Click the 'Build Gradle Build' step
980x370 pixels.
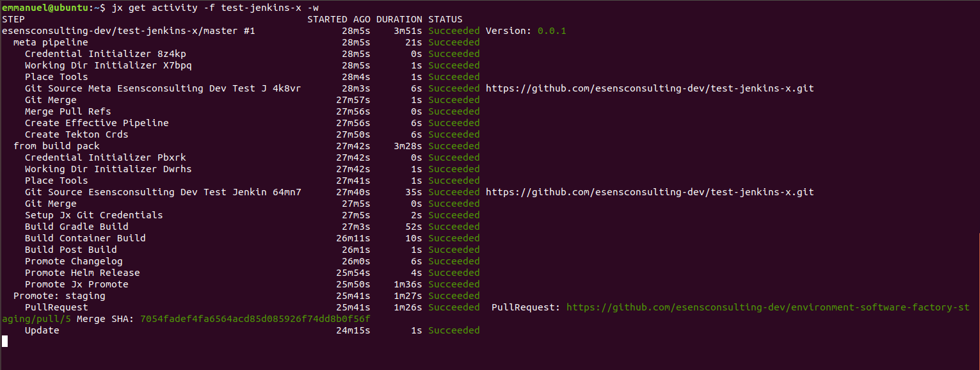[77, 227]
